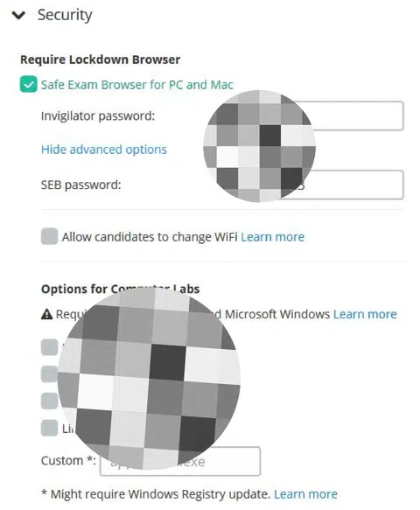The height and width of the screenshot is (510, 420).
Task: Click the Invigilator password label
Action: (x=98, y=116)
